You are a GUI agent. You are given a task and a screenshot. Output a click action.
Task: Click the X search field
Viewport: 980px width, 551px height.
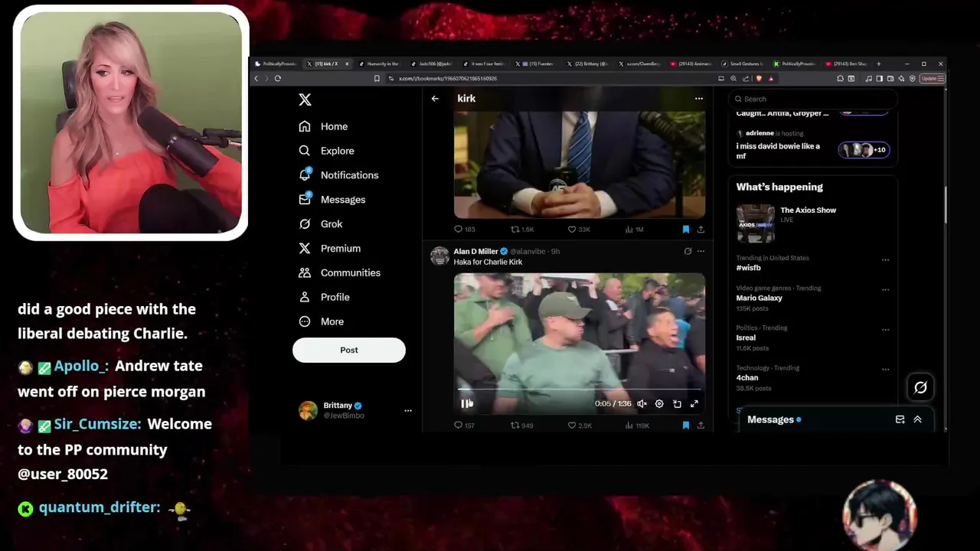coord(812,99)
